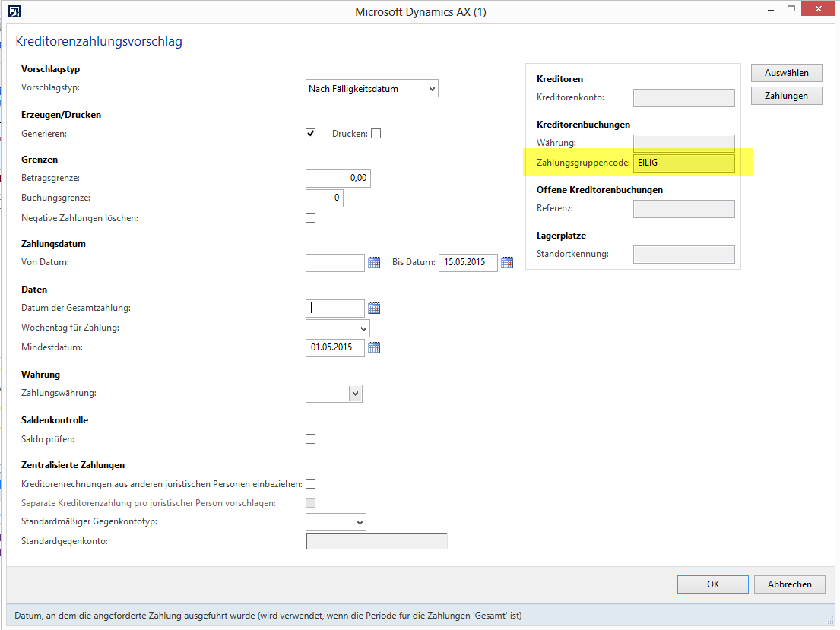The height and width of the screenshot is (630, 840).
Task: Click the Betragsgrenze input field
Action: click(338, 179)
